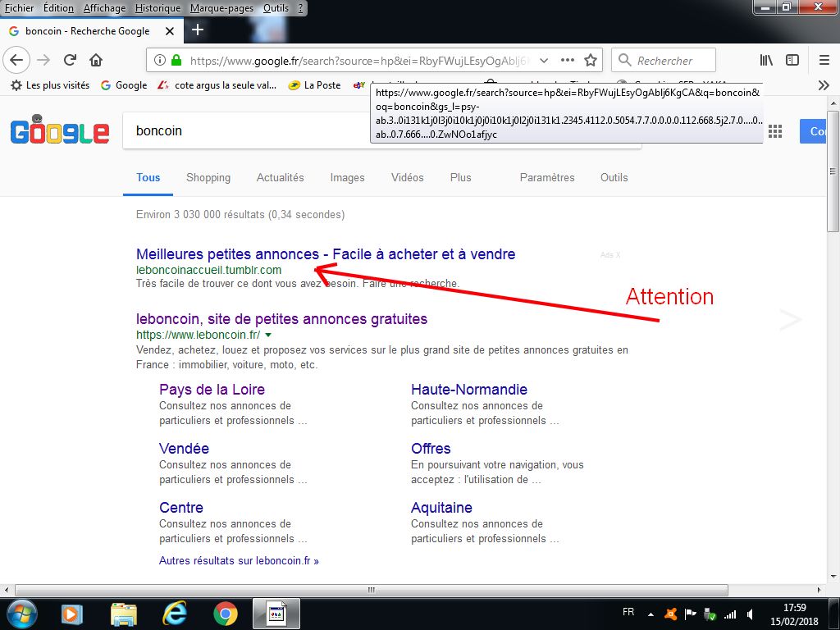The height and width of the screenshot is (630, 840).
Task: Open the Historique menu
Action: click(x=158, y=8)
